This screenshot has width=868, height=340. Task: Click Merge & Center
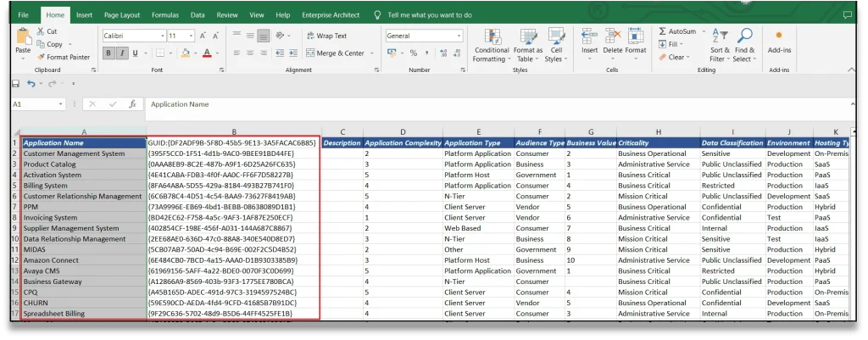(336, 53)
